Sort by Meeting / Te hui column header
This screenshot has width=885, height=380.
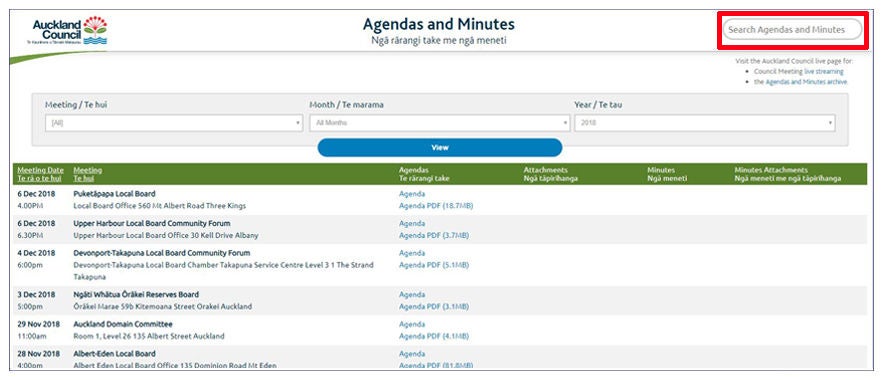pos(87,174)
